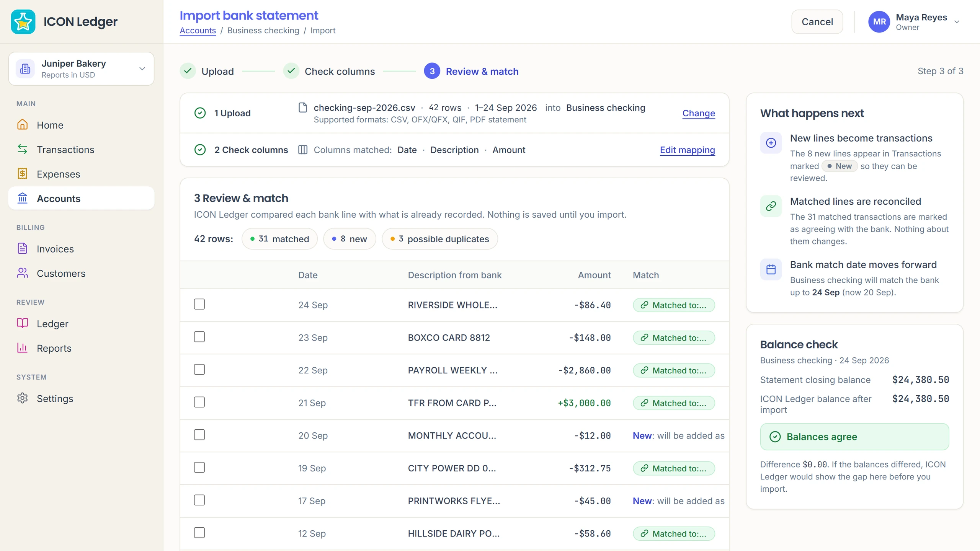The height and width of the screenshot is (551, 980).
Task: Click the Edit mapping link
Action: click(x=687, y=150)
